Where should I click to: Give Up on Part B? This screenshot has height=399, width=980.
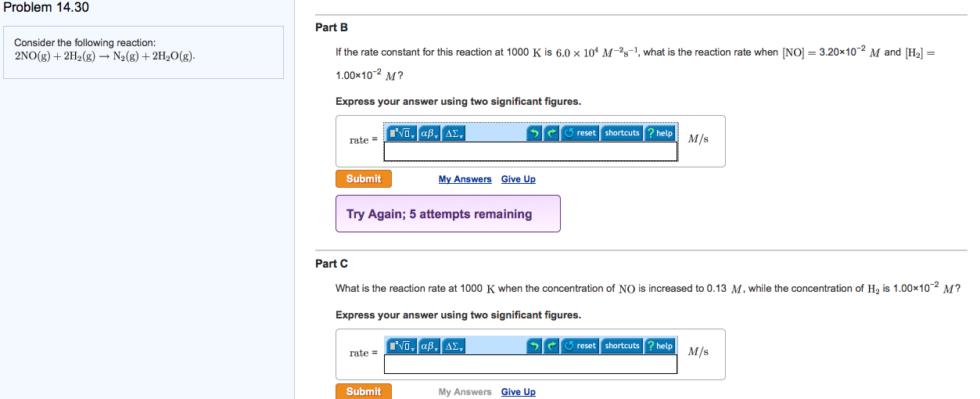pyautogui.click(x=519, y=179)
